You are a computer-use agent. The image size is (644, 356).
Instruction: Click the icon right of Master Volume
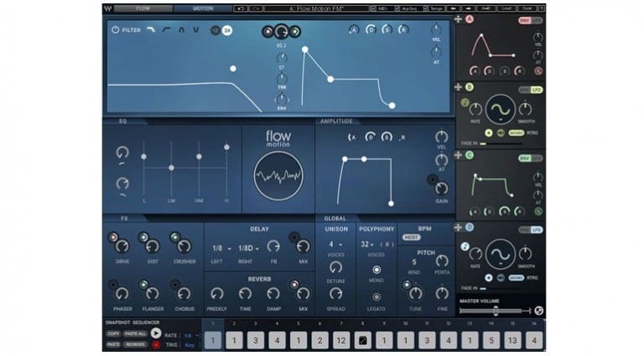point(539,311)
